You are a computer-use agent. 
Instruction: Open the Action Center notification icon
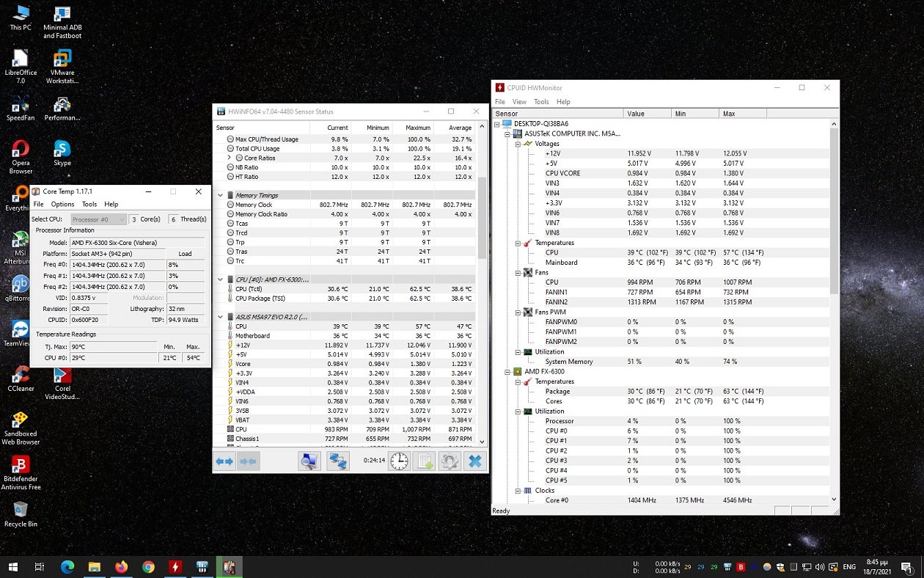tap(907, 567)
